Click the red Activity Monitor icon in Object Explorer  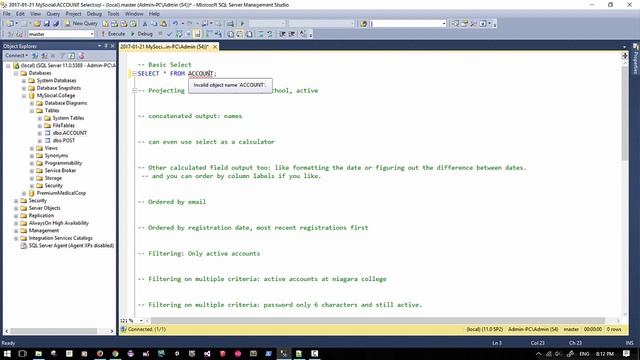[81, 55]
